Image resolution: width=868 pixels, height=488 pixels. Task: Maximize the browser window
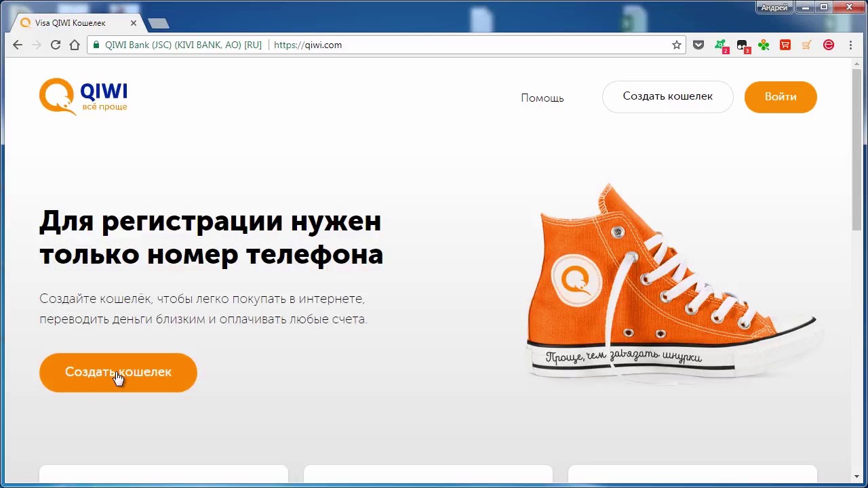pyautogui.click(x=825, y=7)
